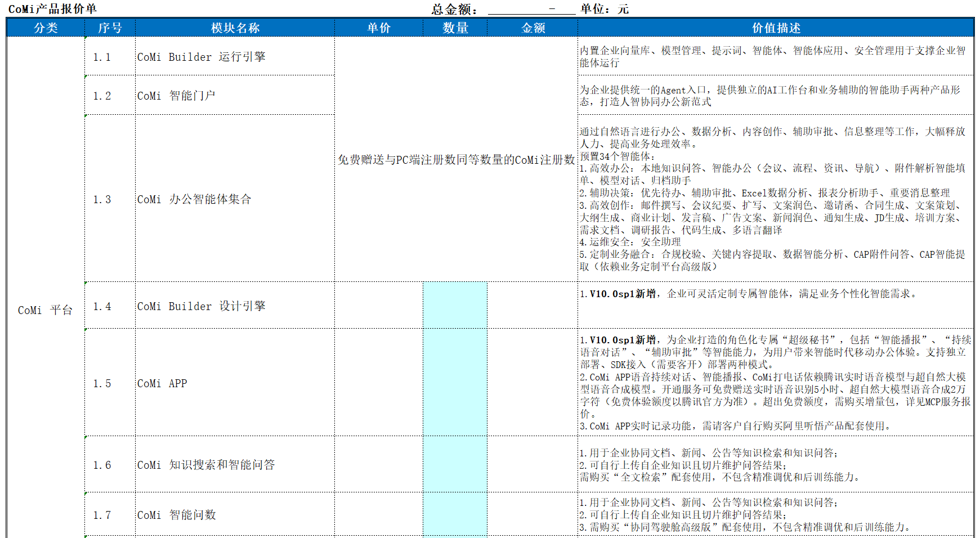Select the 价值描述 column header
The width and height of the screenshot is (980, 538).
click(x=776, y=28)
